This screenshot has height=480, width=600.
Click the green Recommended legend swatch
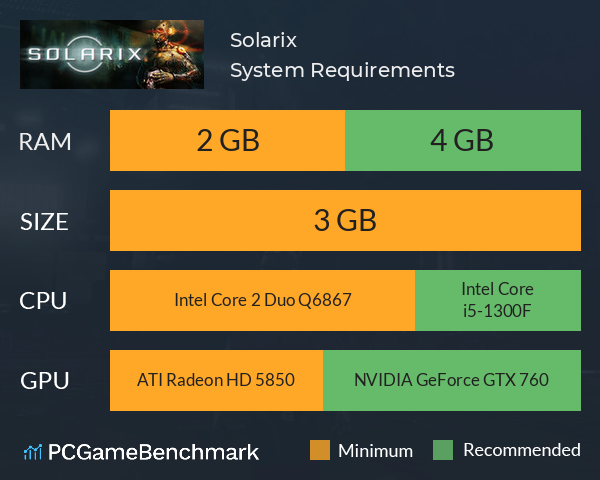point(443,450)
